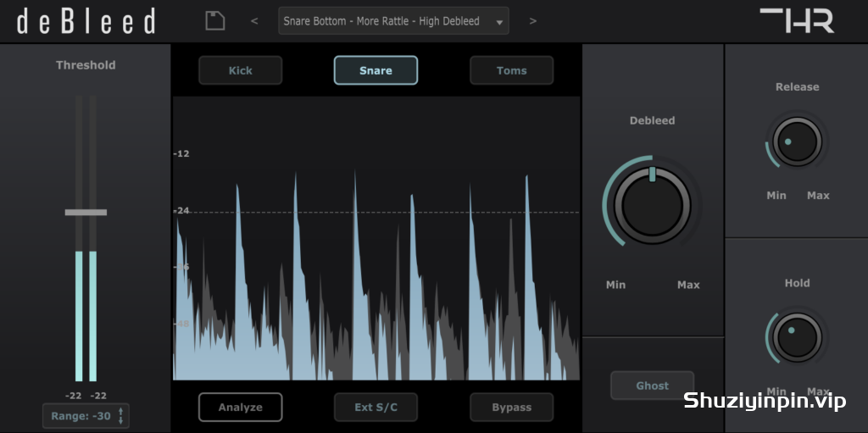The height and width of the screenshot is (433, 868).
Task: Click the Hold knob
Action: 797,337
